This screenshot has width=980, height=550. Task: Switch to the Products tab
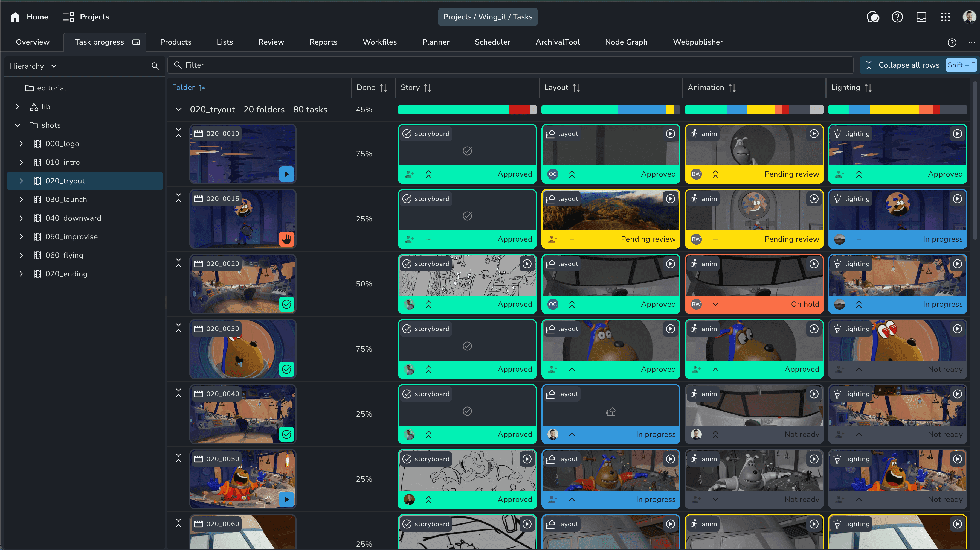175,42
